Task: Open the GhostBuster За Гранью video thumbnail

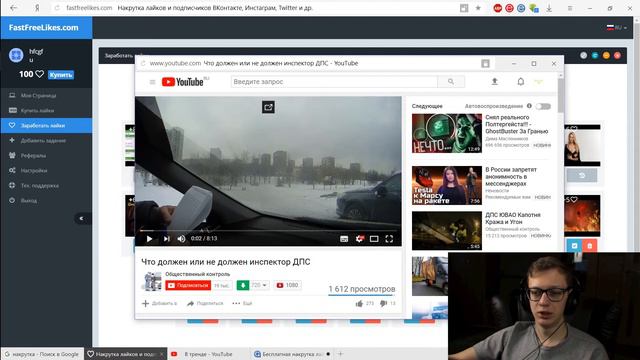Action: 447,133
